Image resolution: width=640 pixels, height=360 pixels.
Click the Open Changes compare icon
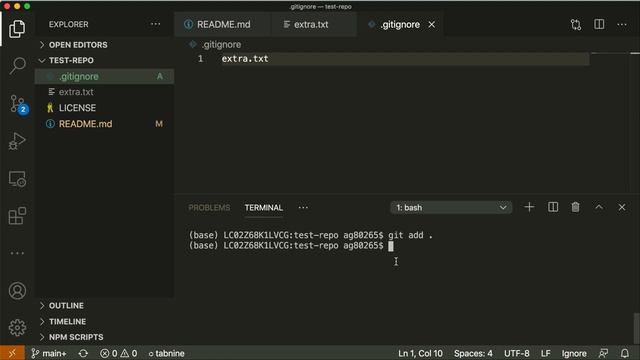pos(576,24)
